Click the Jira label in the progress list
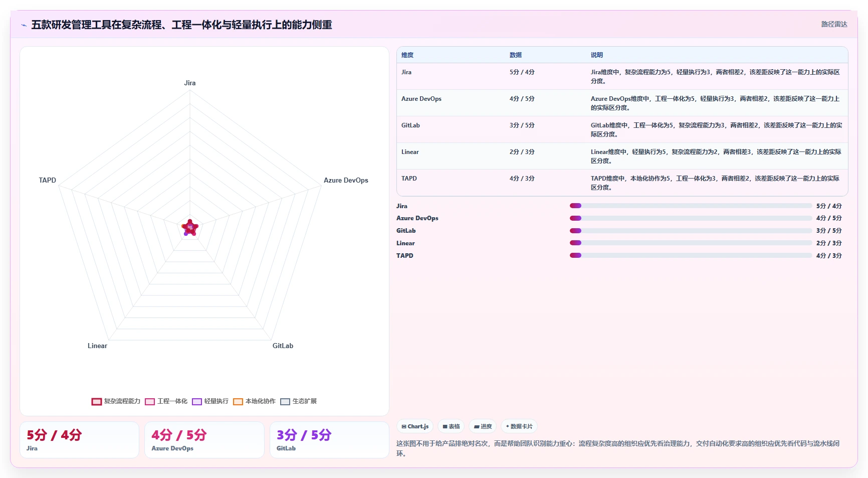The image size is (868, 478). [402, 206]
